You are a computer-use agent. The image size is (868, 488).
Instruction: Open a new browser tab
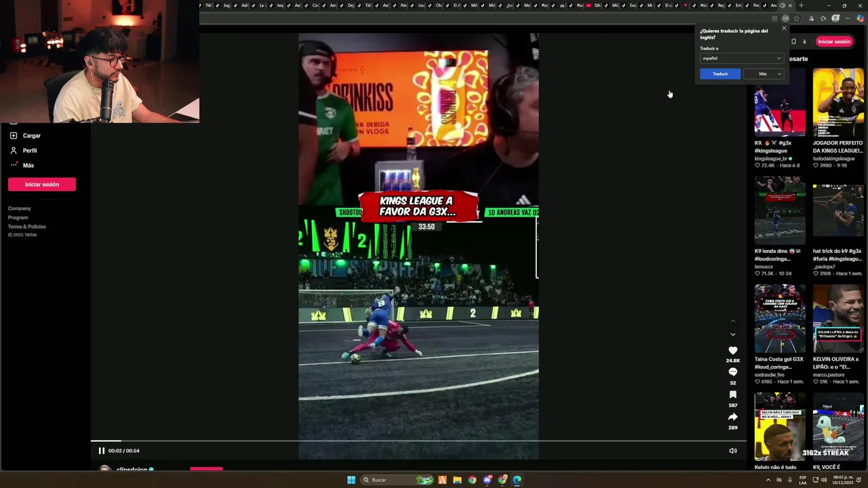click(801, 5)
